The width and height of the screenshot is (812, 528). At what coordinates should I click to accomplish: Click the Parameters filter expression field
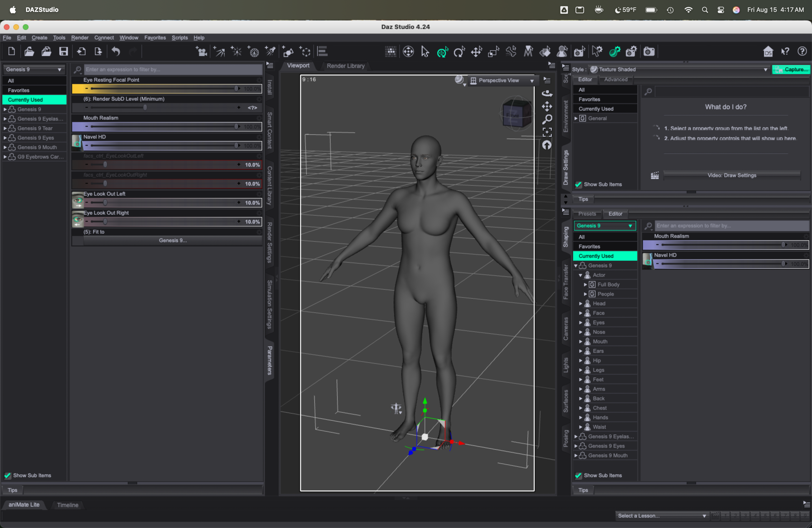coord(173,69)
